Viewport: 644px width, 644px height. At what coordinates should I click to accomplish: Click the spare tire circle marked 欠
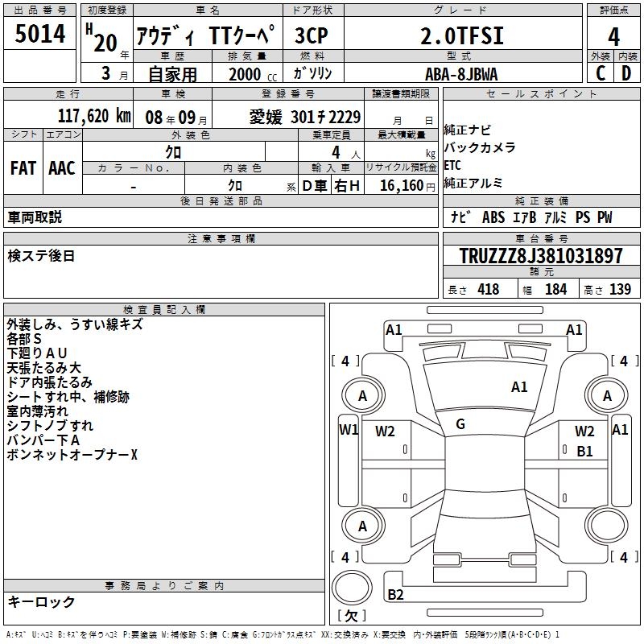tap(352, 588)
